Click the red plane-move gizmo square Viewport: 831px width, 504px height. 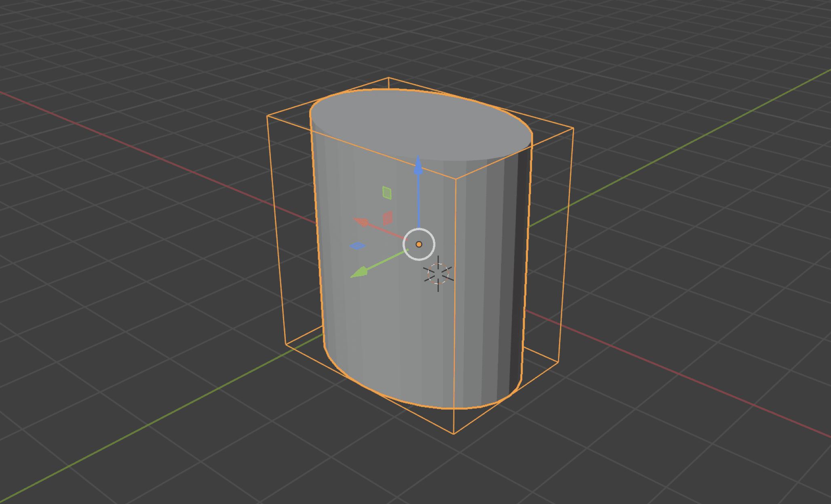(388, 218)
